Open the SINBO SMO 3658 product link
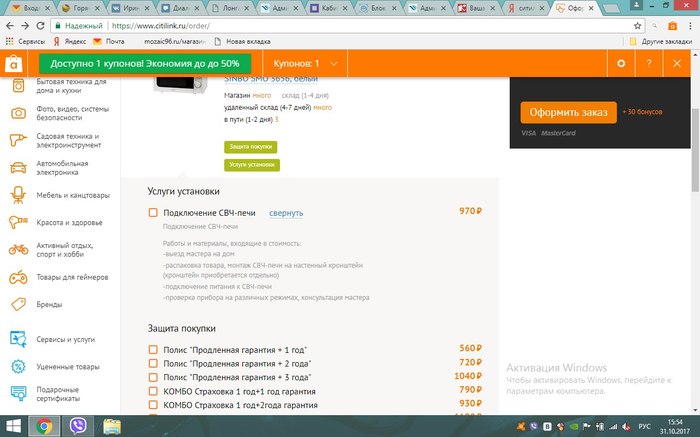 click(271, 79)
